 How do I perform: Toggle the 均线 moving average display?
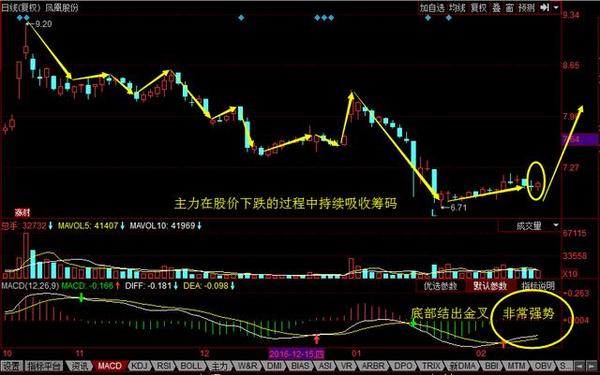coord(457,7)
